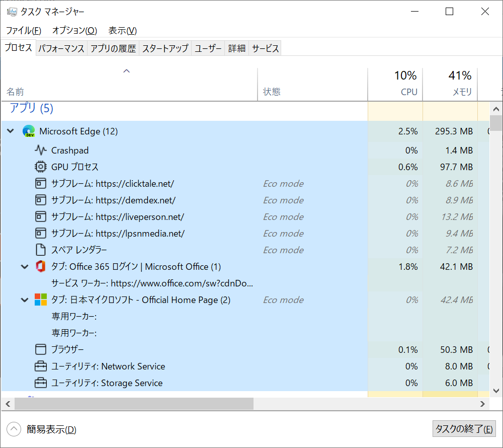
Task: Click the horizontal scrollbar right arrow
Action: coord(481,404)
